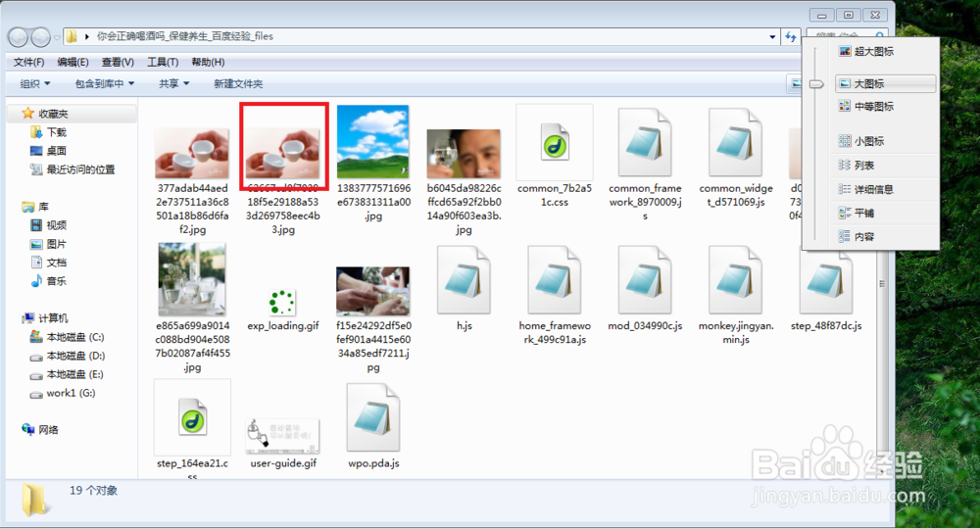Select the step_48f87dc.js file icon
This screenshot has width=980, height=529.
[x=826, y=280]
